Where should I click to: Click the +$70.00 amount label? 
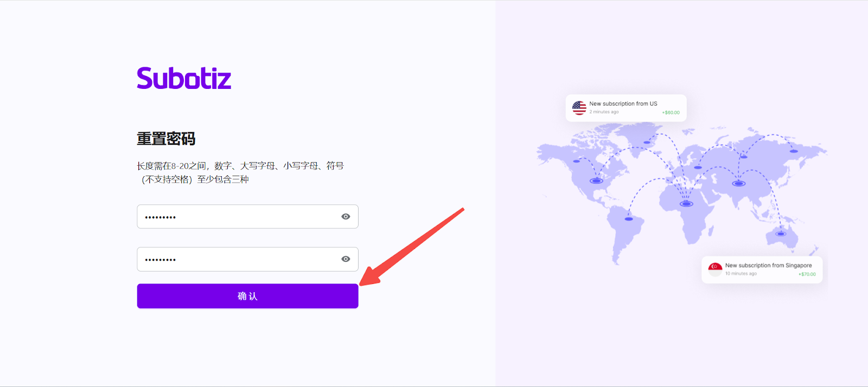[807, 274]
